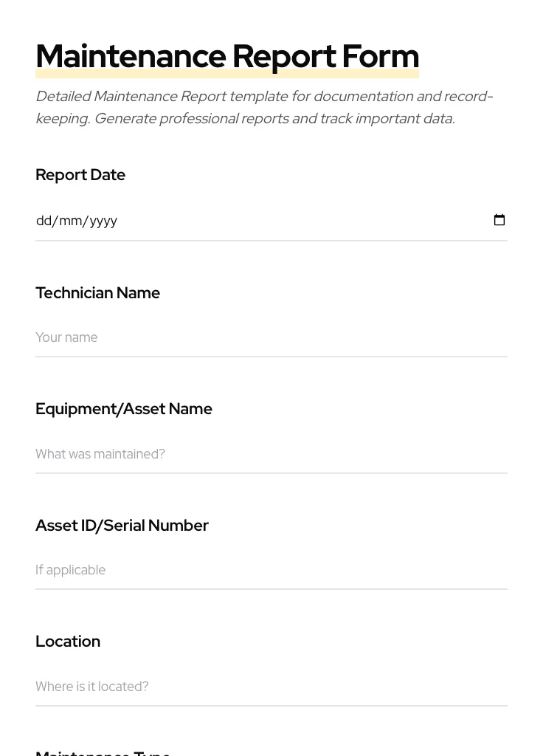This screenshot has height=756, width=543.
Task: Select the yyyy year segment
Action: (x=103, y=221)
